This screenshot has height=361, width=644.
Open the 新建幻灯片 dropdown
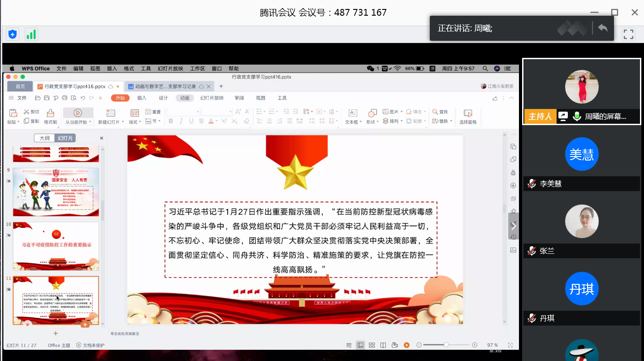122,122
